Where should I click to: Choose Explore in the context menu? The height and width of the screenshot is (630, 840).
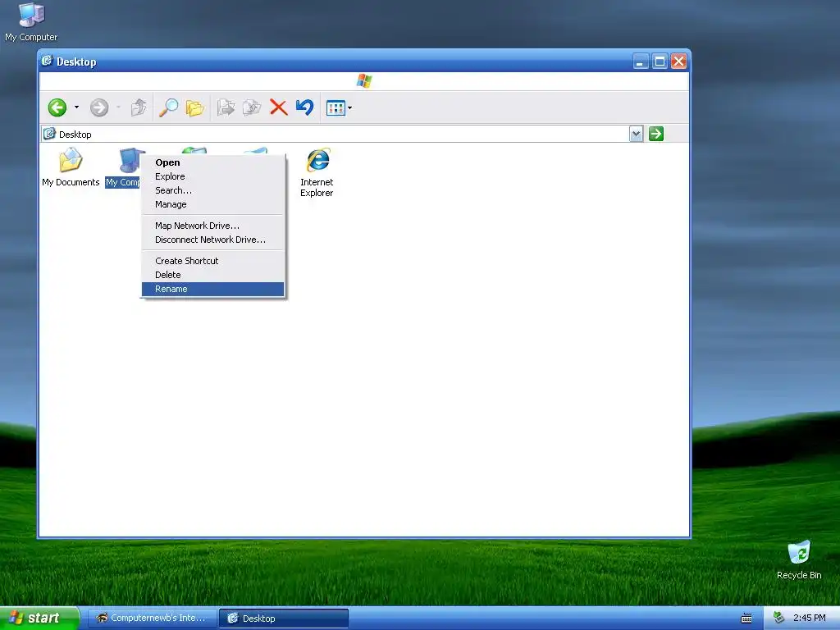pyautogui.click(x=212, y=176)
